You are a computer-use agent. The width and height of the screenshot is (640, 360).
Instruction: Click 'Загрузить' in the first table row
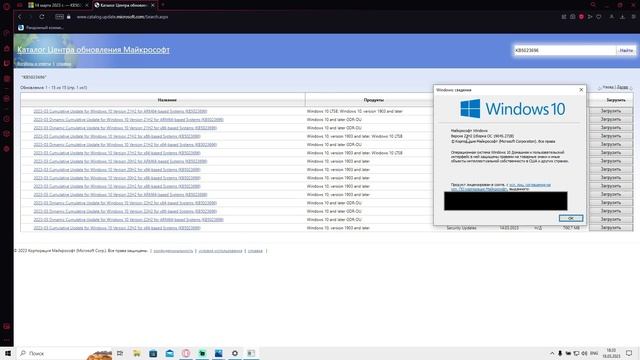(611, 111)
